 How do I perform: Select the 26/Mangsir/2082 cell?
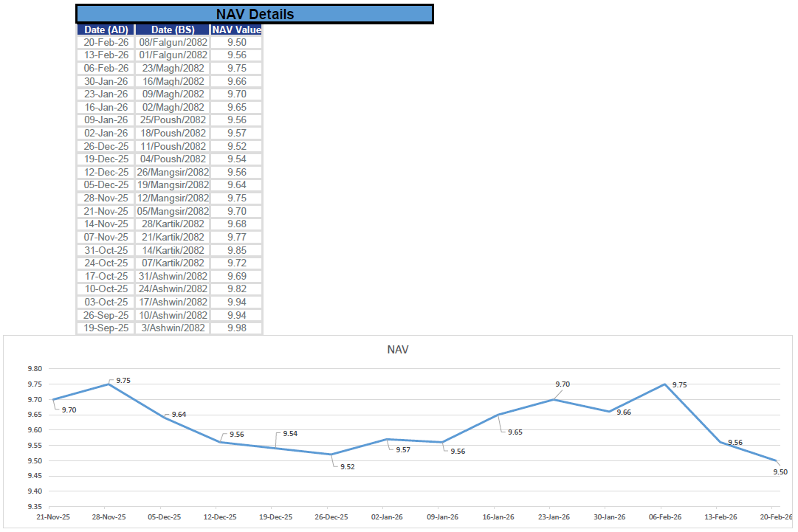point(173,172)
